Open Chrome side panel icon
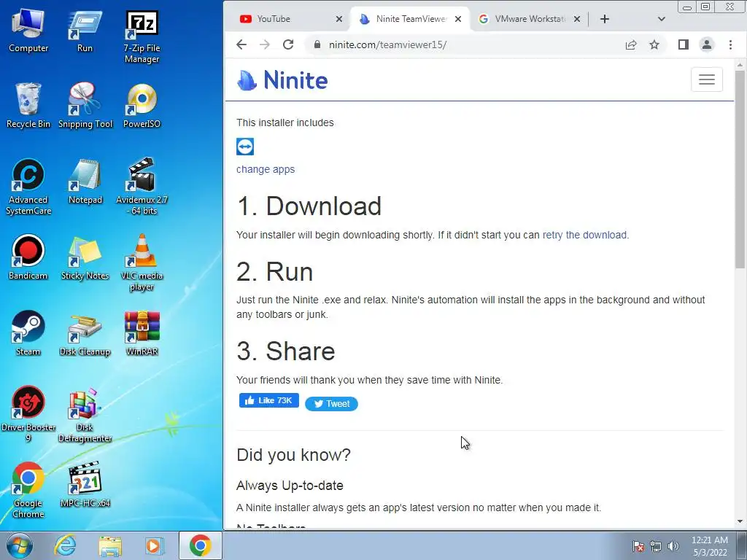Image resolution: width=747 pixels, height=560 pixels. (x=683, y=44)
